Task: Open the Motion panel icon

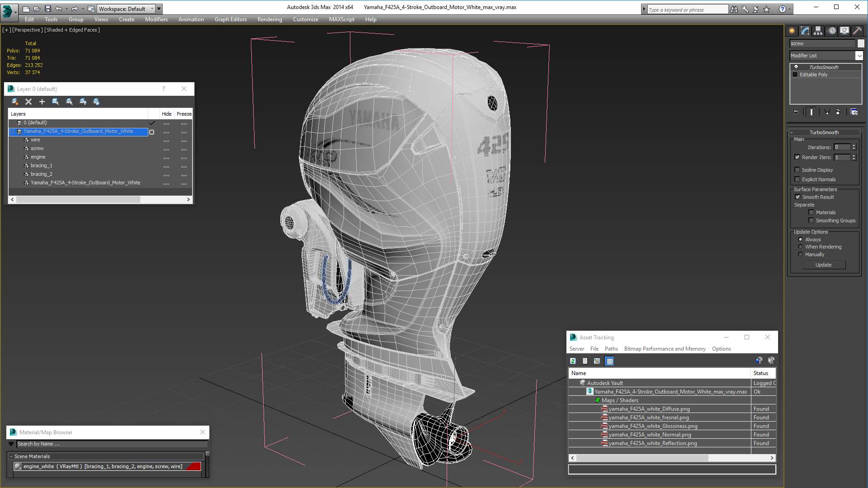Action: (x=832, y=31)
